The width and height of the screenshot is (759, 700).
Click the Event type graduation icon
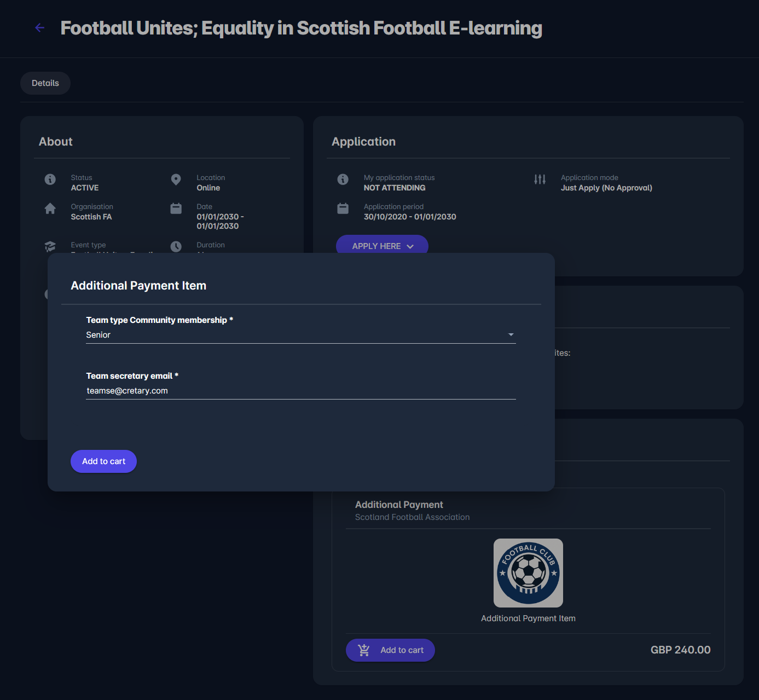(x=50, y=246)
